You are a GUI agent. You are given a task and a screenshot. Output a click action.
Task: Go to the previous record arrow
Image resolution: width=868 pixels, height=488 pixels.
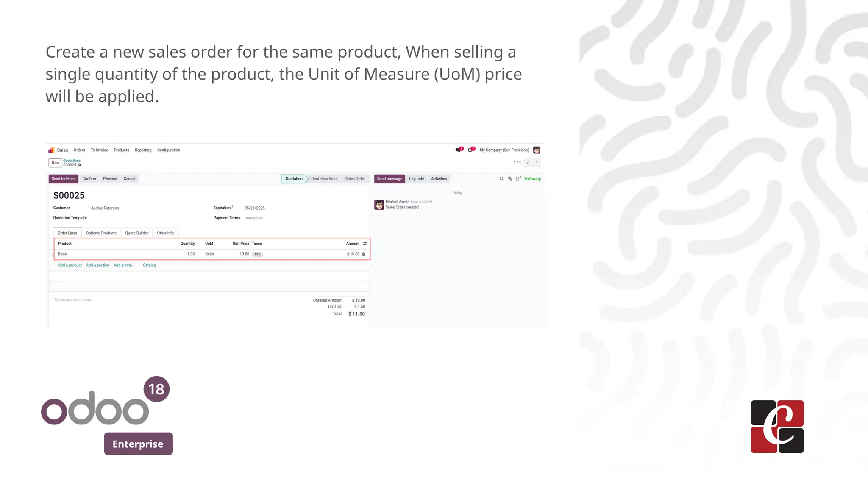pos(528,163)
